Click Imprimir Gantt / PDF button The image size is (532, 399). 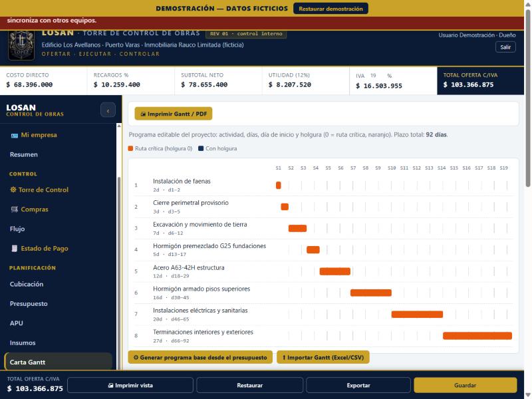coord(174,114)
